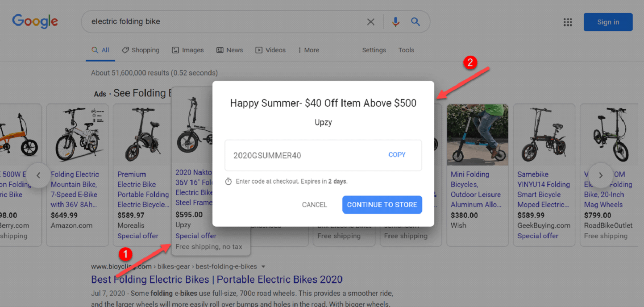Switch to the Shopping tab
The image size is (644, 307).
(x=141, y=50)
